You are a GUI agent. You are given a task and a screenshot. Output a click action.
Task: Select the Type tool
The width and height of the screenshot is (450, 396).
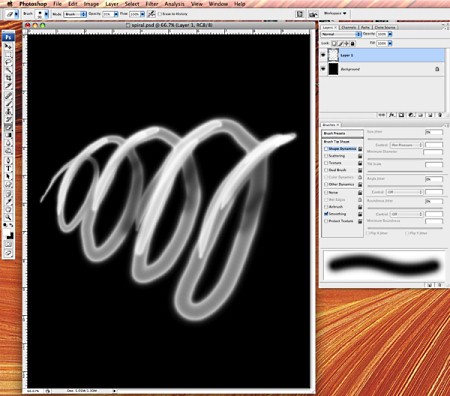8,169
